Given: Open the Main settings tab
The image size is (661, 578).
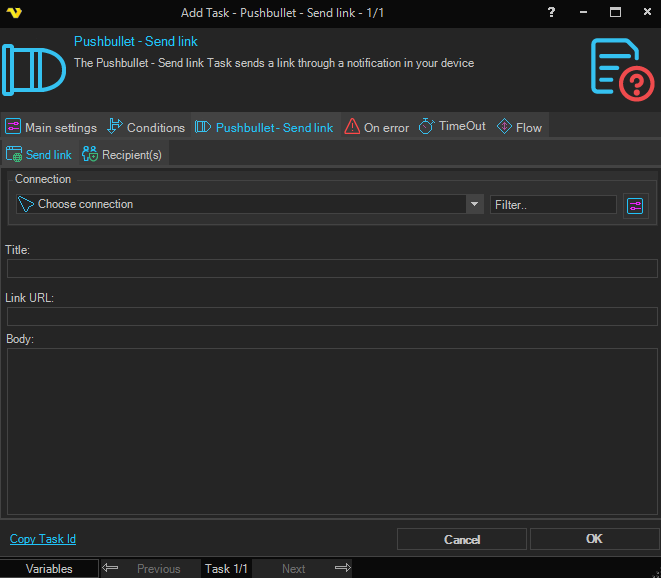Looking at the screenshot, I should click(x=51, y=127).
